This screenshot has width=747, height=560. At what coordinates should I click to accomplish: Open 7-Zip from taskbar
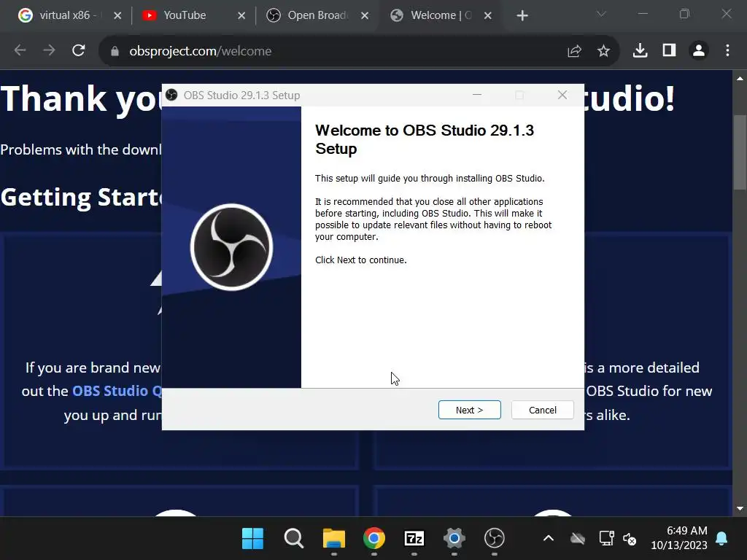(414, 539)
